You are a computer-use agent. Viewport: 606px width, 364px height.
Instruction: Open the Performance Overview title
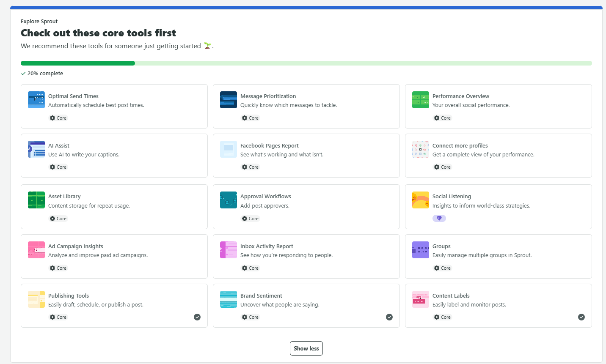tap(461, 96)
